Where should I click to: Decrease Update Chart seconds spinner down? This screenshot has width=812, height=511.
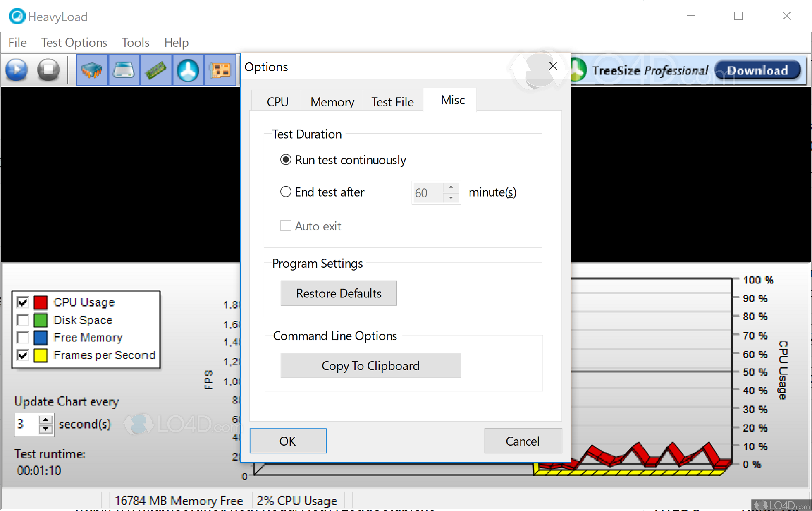(46, 429)
